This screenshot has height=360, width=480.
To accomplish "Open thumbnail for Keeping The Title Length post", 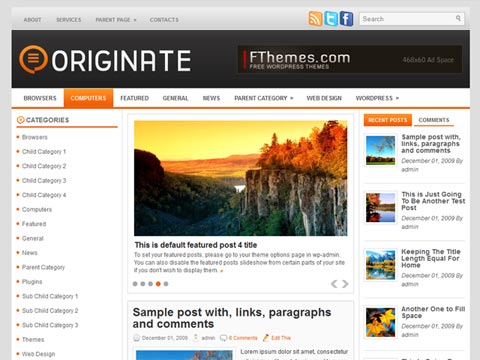I will 380,265.
